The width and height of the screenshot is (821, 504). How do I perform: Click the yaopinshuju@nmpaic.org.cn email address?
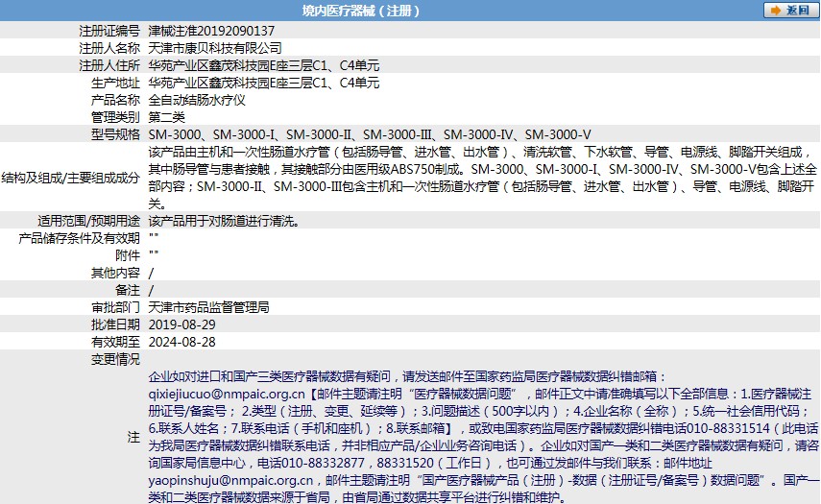pyautogui.click(x=230, y=480)
